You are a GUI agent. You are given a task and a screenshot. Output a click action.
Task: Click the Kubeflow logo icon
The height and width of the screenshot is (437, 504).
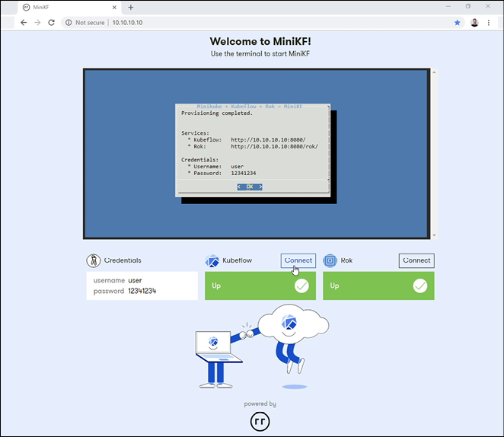[212, 260]
